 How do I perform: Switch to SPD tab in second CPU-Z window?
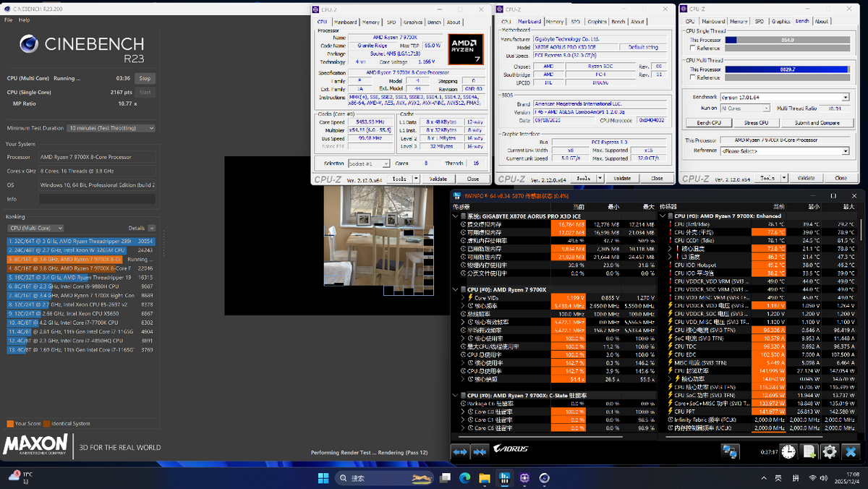pos(576,22)
